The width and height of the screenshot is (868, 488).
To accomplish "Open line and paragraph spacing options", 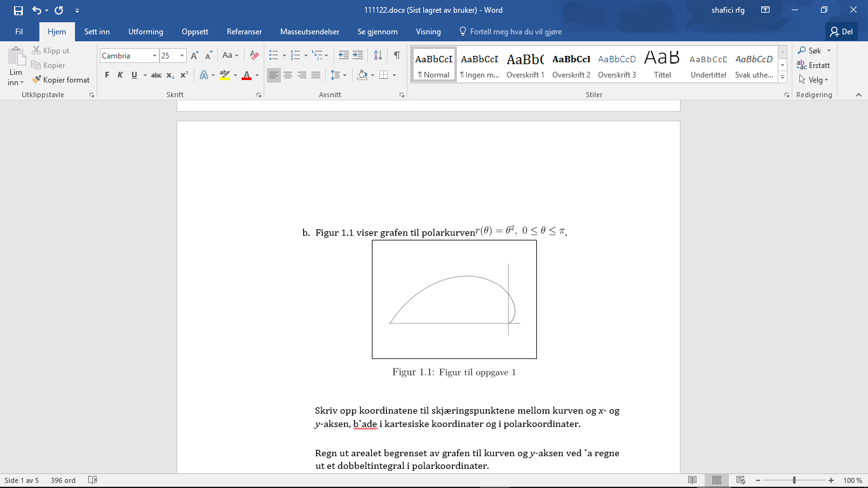I will [339, 75].
